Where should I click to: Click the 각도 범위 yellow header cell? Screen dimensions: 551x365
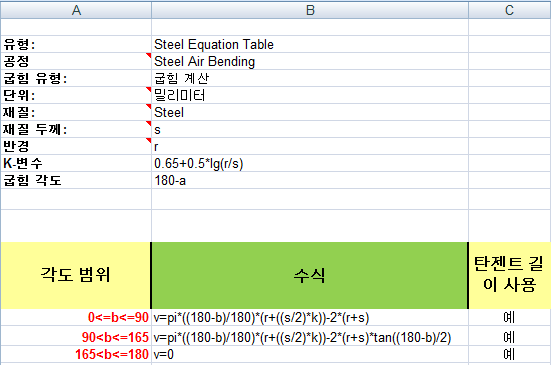pyautogui.click(x=76, y=275)
